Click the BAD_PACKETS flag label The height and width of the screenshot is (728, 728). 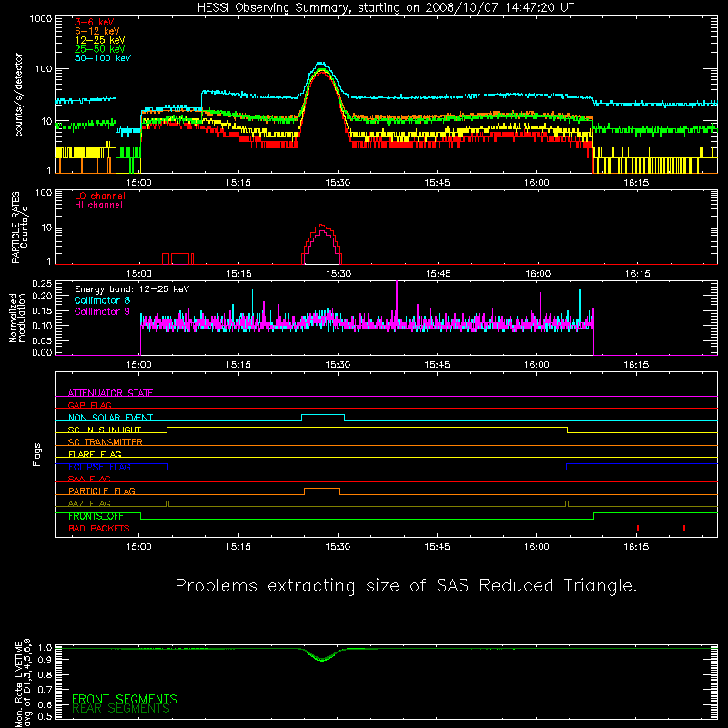click(99, 528)
